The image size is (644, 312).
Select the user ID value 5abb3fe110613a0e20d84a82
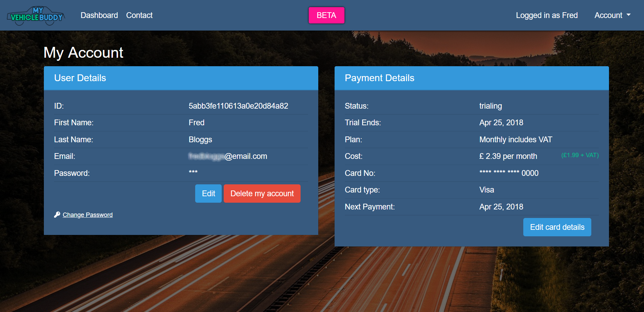point(238,106)
